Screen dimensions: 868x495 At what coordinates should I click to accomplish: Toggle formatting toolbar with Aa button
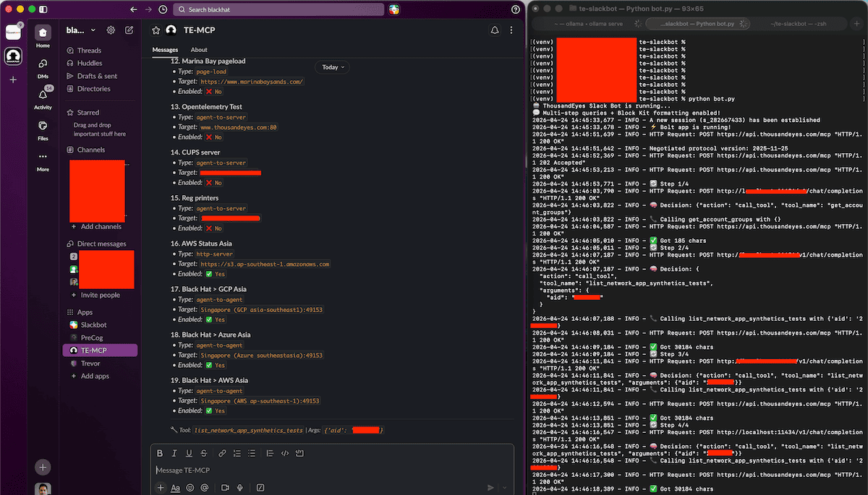click(x=175, y=488)
